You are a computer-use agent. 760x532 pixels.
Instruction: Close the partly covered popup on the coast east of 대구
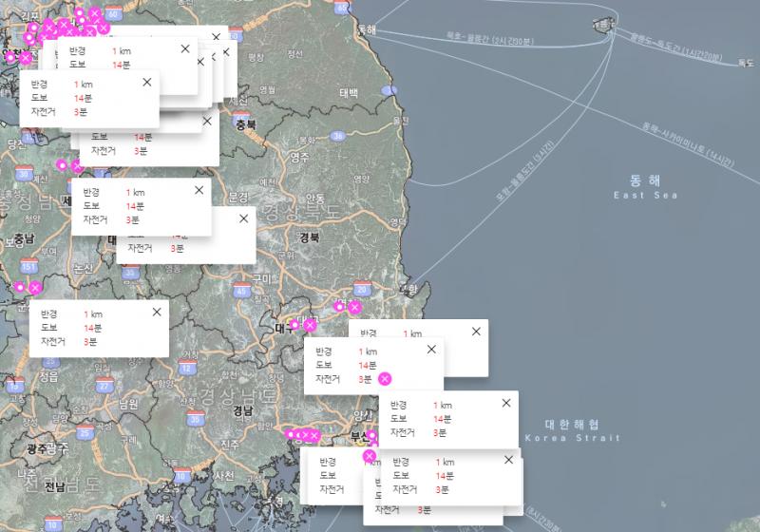pos(476,331)
